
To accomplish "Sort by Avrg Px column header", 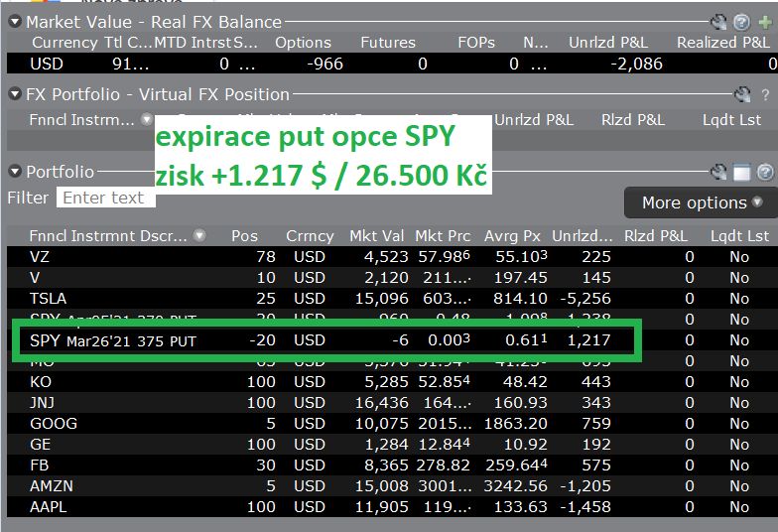I will click(x=512, y=236).
